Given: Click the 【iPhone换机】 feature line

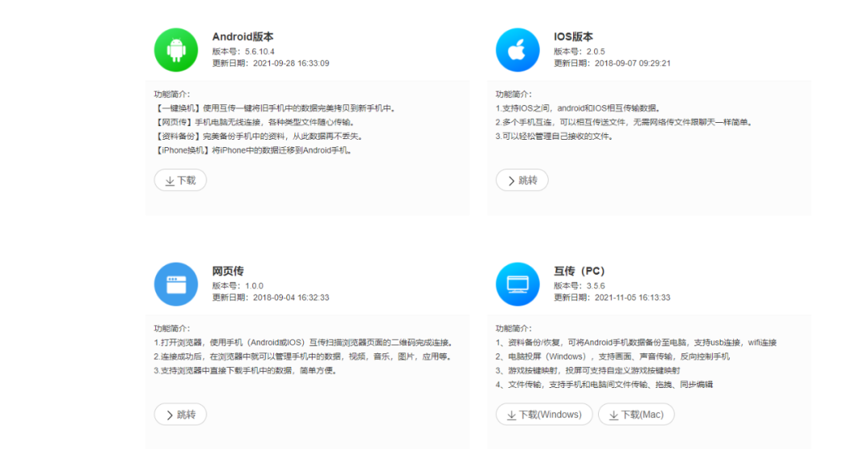Looking at the screenshot, I should point(254,150).
